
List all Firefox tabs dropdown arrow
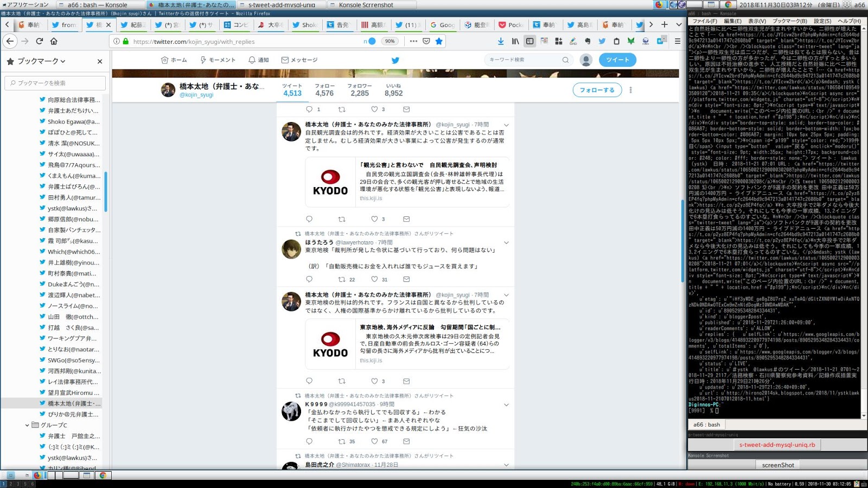point(679,24)
